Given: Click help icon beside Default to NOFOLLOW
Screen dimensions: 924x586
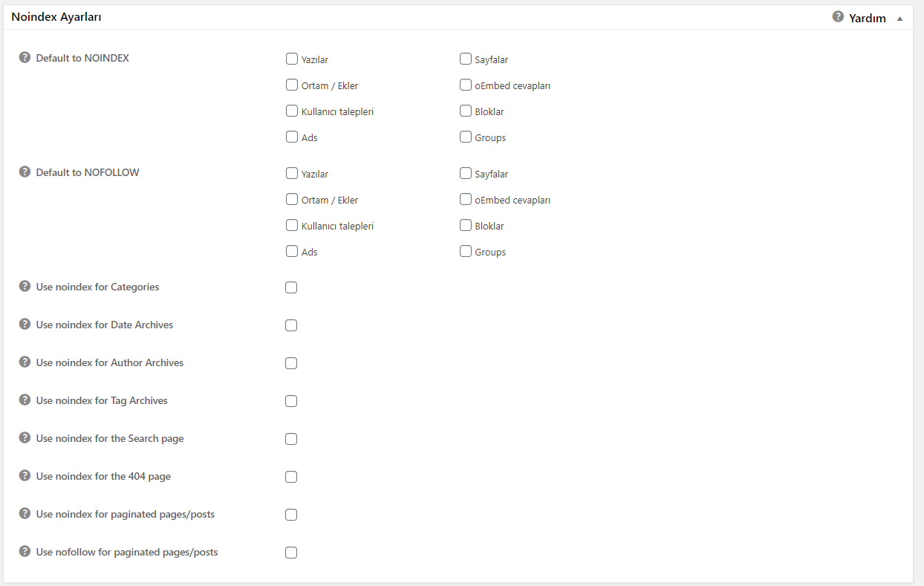Looking at the screenshot, I should click(x=25, y=172).
